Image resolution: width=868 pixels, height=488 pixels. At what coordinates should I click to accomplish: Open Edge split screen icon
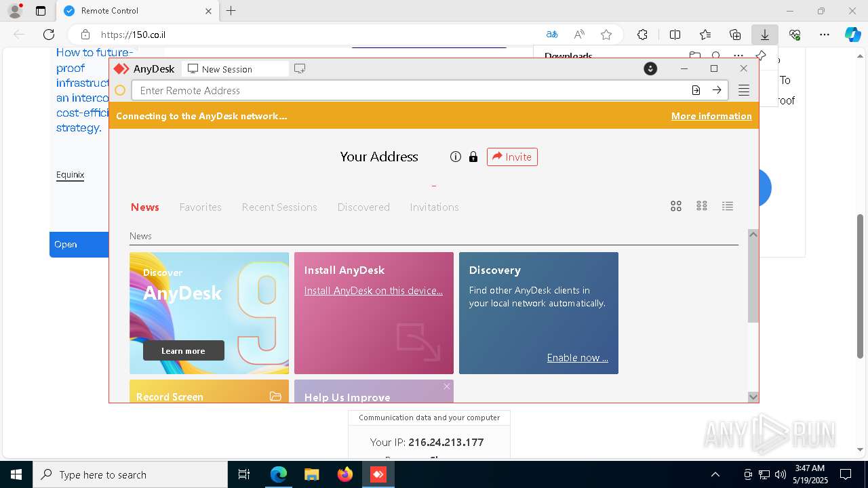(675, 35)
